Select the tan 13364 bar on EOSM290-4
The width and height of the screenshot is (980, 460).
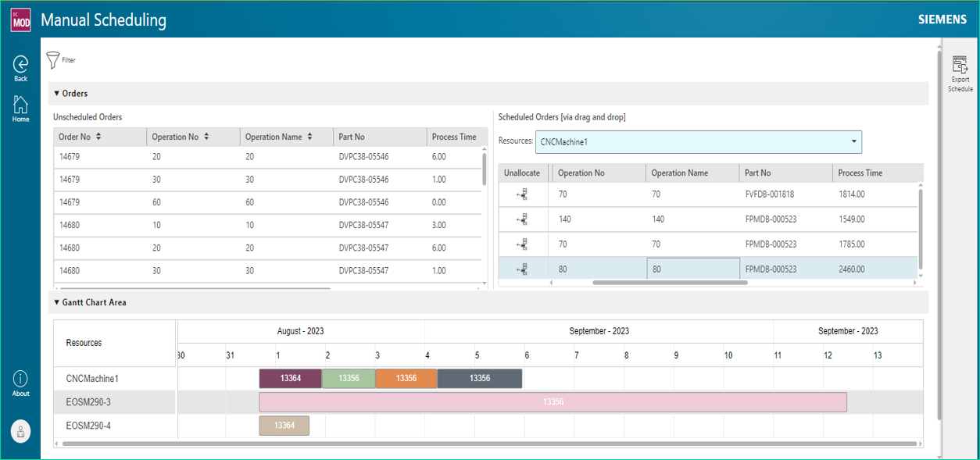[x=284, y=426]
